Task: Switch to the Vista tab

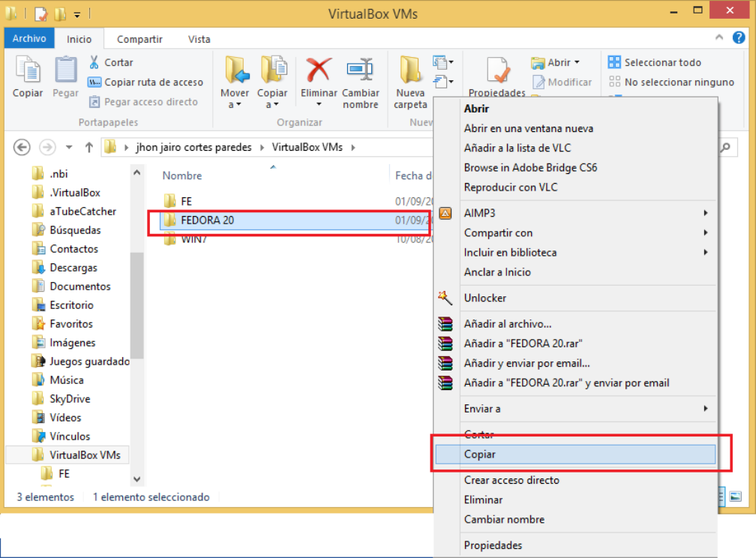Action: click(199, 39)
